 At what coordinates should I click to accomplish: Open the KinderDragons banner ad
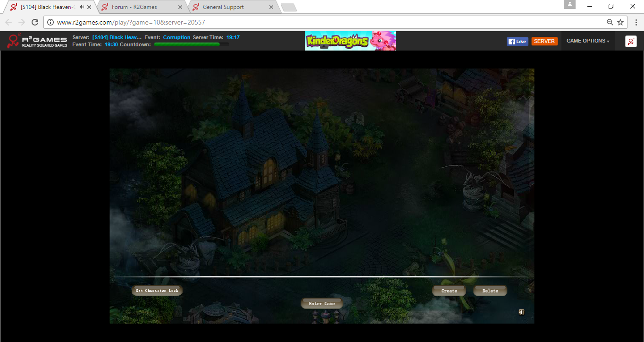click(350, 41)
